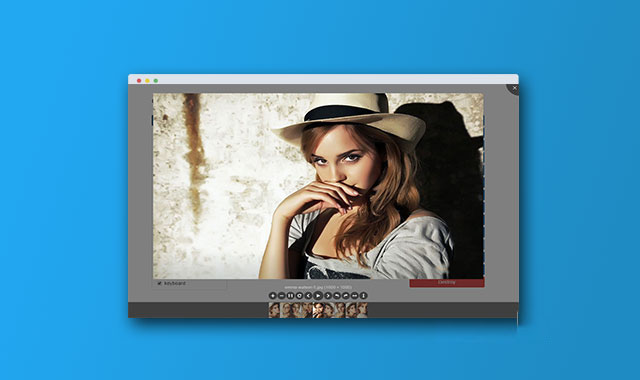Click the highlighted active thumbnail
This screenshot has width=640, height=380.
(318, 310)
